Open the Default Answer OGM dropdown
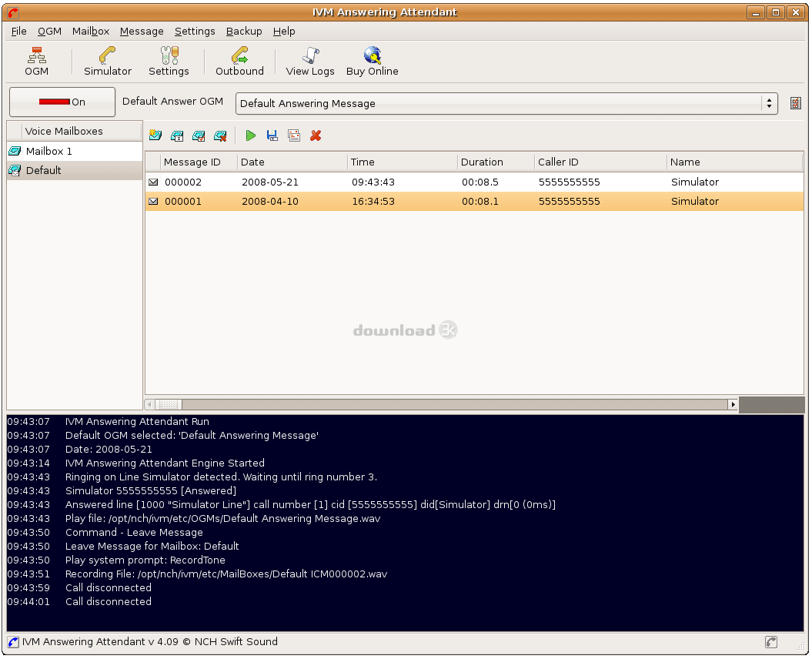Screen dimensions: 812x659 (506, 104)
